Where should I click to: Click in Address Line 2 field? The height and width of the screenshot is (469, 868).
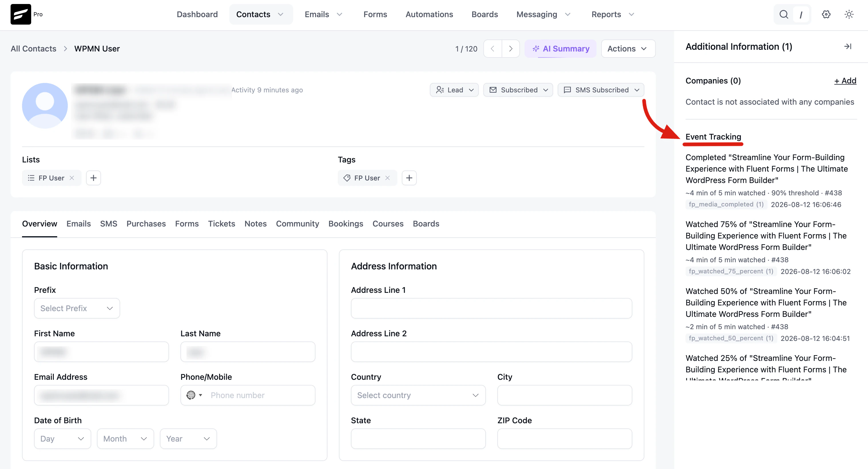pyautogui.click(x=491, y=352)
